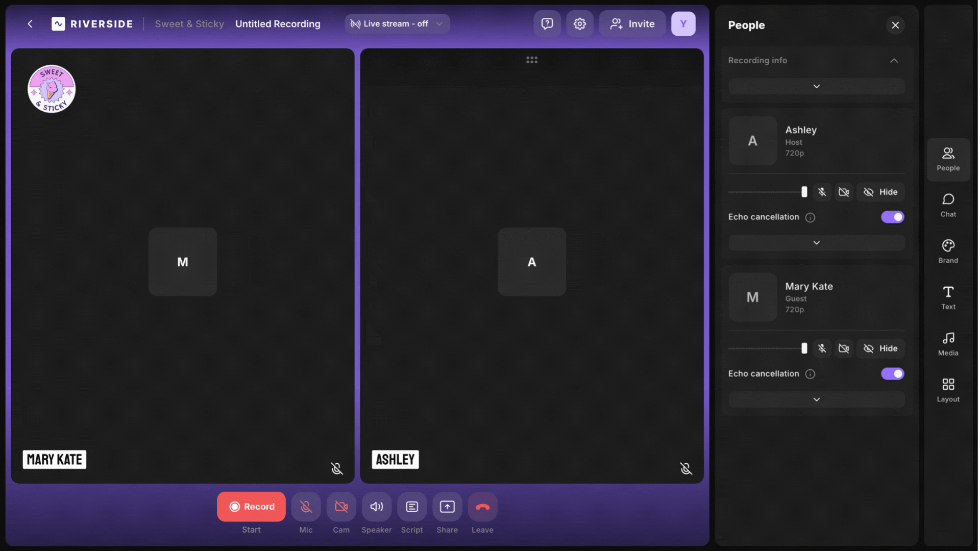Click the Share screen icon
Viewport: 980px width, 551px height.
[447, 507]
